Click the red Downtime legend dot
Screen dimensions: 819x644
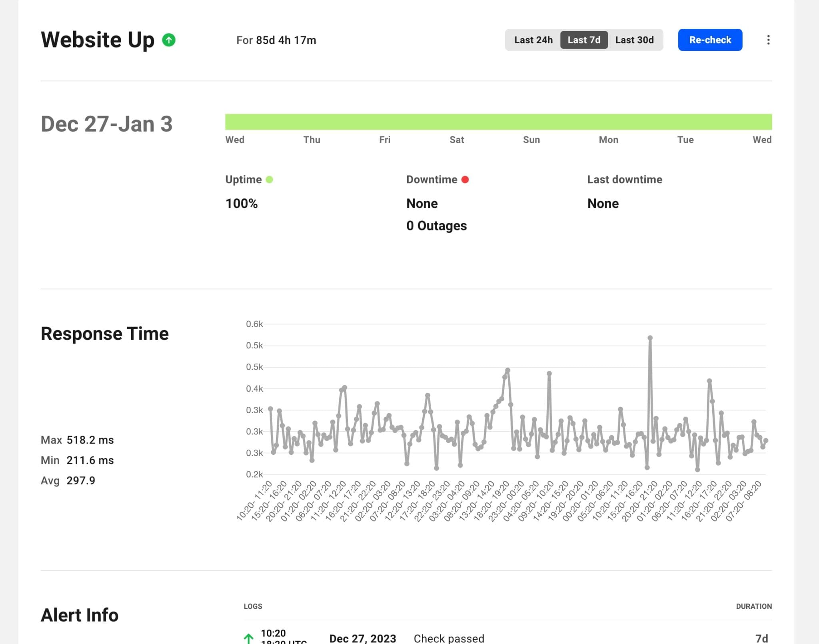(465, 180)
